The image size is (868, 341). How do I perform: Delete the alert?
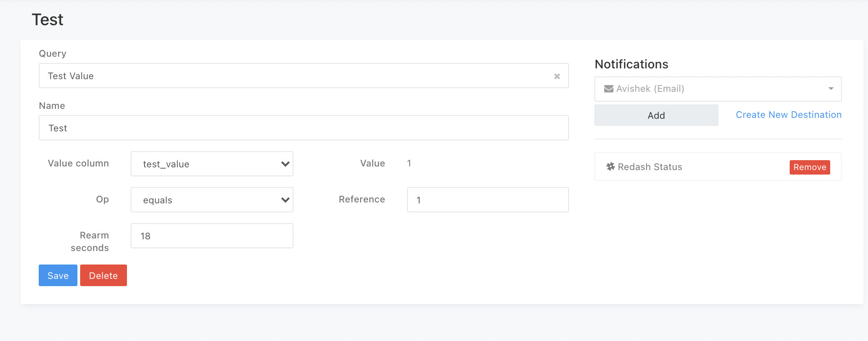click(x=104, y=275)
